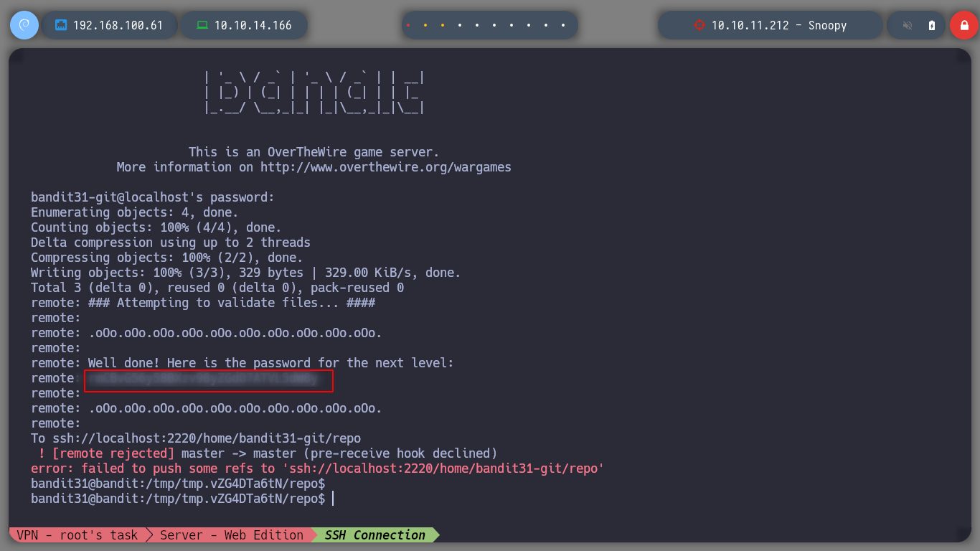Image resolution: width=980 pixels, height=551 pixels.
Task: Click the "error: failed to push some refs" line
Action: point(318,468)
